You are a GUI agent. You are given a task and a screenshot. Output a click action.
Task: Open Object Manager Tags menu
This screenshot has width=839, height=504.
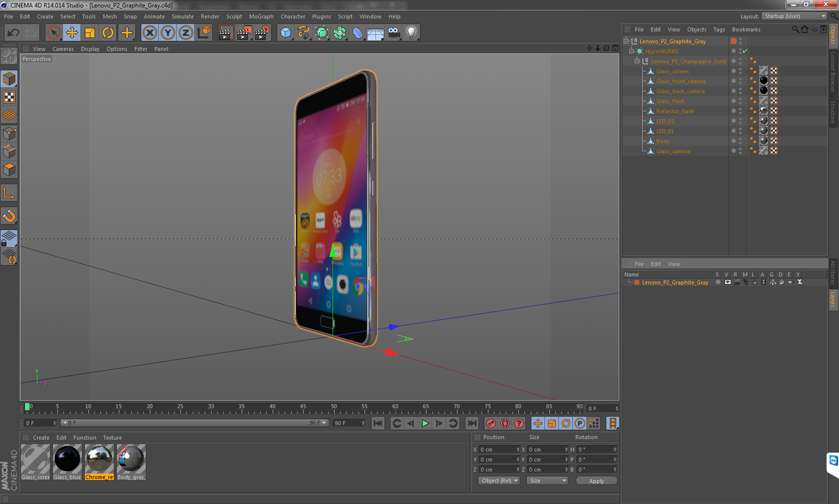coord(719,29)
